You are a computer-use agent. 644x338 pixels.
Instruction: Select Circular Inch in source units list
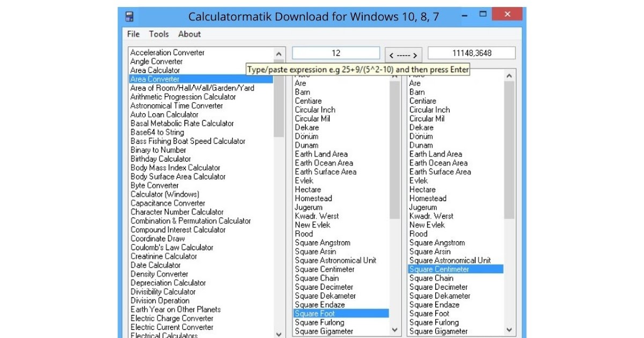click(316, 109)
